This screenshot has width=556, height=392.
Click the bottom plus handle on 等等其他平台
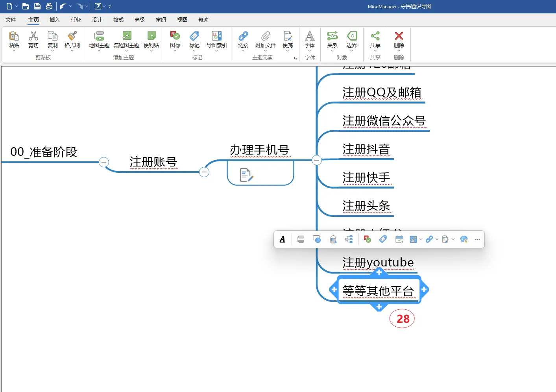[379, 307]
